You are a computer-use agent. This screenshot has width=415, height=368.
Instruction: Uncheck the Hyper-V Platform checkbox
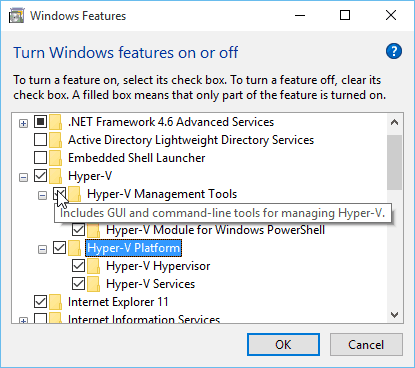click(59, 248)
